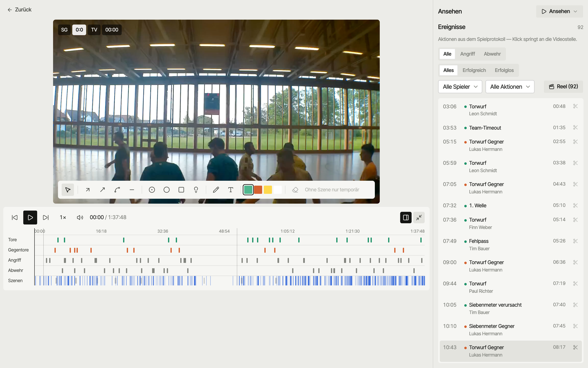Select the short arrow drawing tool
The width and height of the screenshot is (588, 368).
point(88,190)
